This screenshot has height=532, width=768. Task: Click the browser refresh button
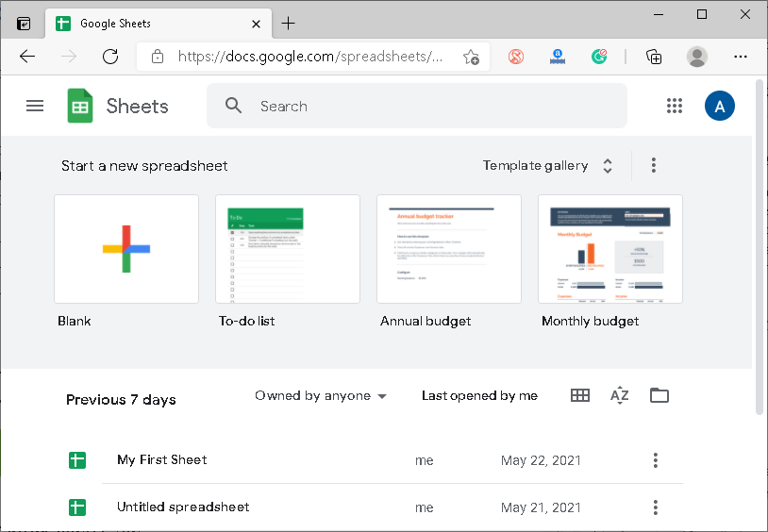pyautogui.click(x=110, y=57)
